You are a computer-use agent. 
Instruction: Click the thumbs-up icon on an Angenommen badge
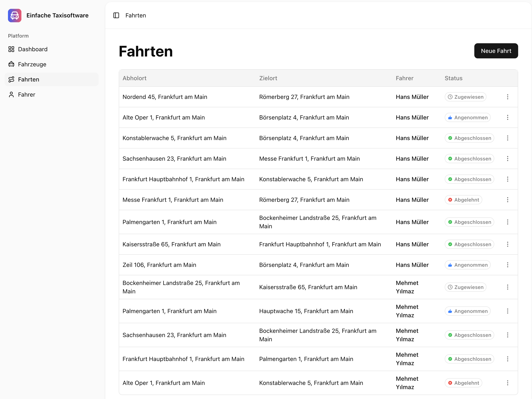[450, 118]
